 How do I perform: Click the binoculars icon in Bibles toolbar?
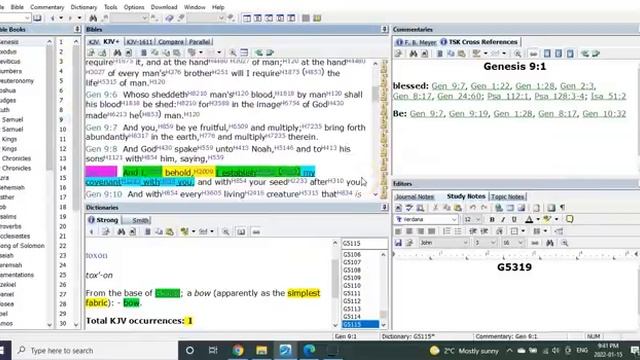tap(117, 53)
